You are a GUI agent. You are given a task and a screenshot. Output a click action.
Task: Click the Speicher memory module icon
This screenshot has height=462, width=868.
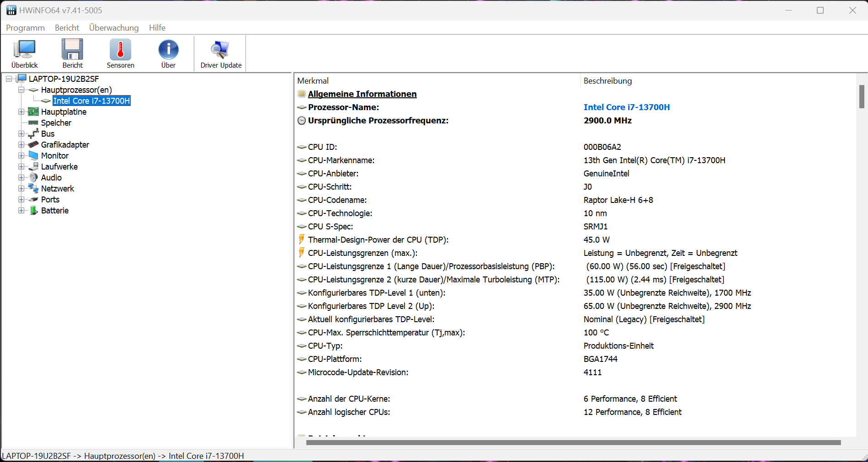33,122
